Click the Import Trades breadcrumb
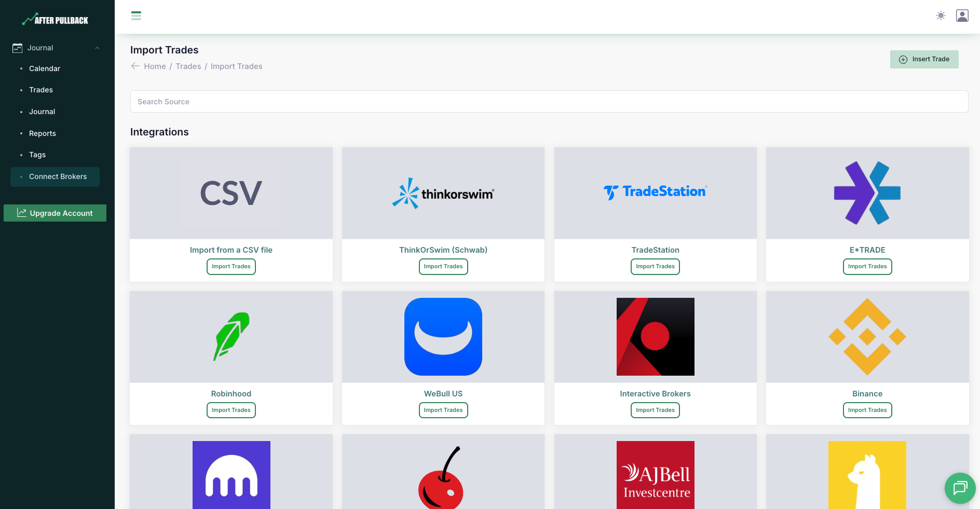980x509 pixels. 237,66
